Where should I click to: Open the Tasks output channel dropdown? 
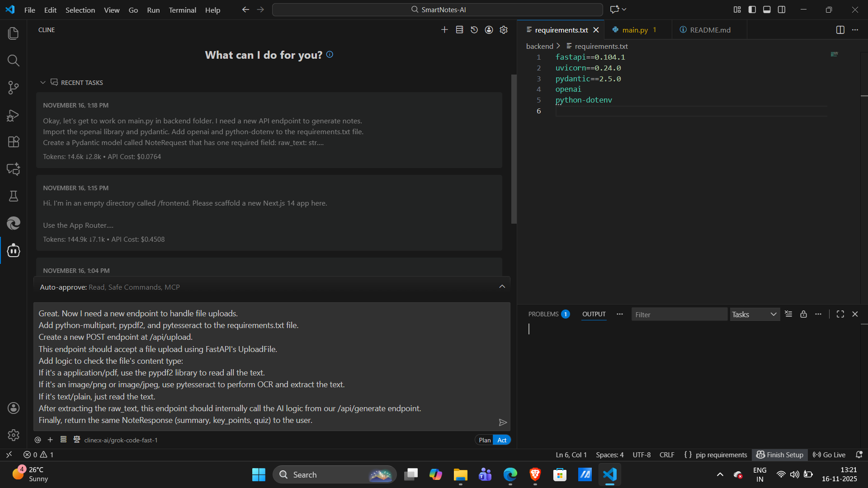tap(755, 314)
